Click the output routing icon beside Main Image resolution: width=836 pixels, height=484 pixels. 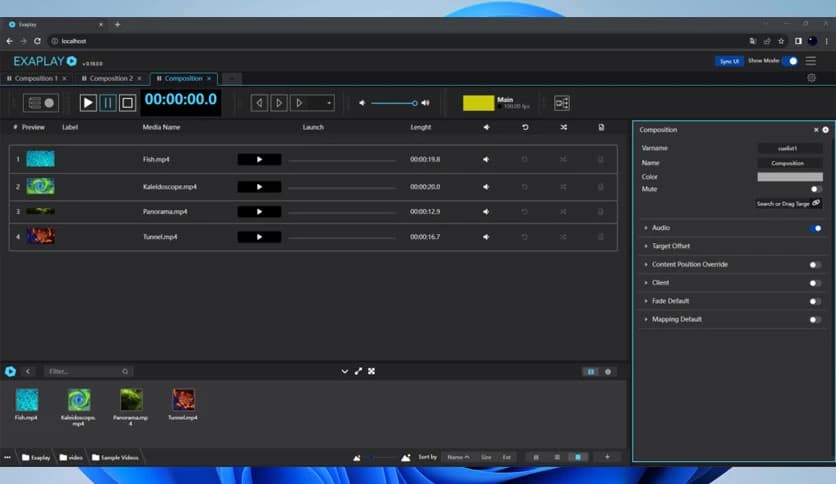coord(561,103)
